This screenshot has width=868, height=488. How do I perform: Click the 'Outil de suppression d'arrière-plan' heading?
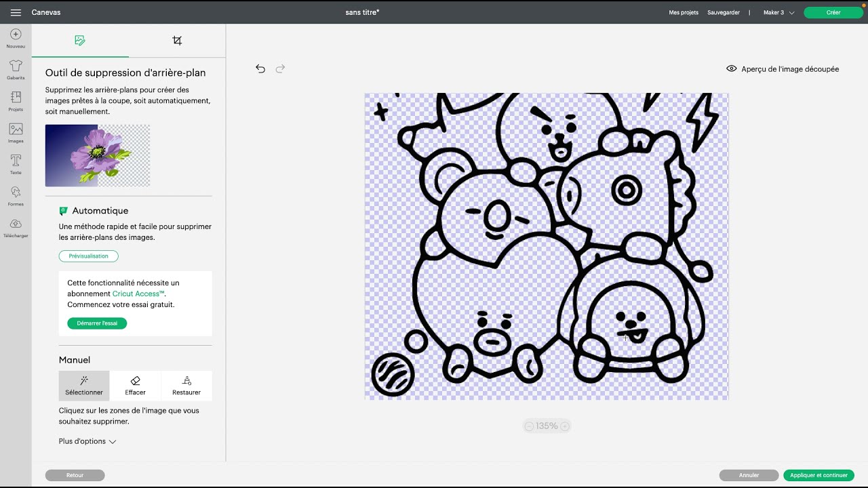click(125, 73)
